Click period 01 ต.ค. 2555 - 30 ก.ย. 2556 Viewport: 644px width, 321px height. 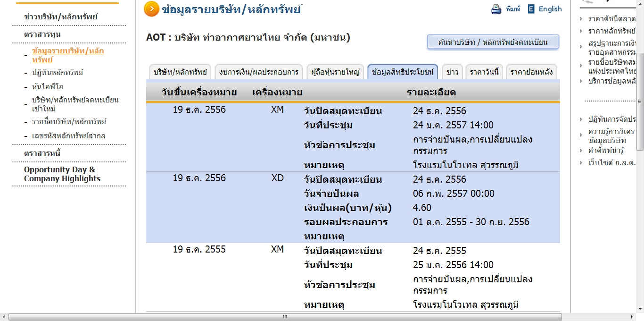click(x=471, y=222)
